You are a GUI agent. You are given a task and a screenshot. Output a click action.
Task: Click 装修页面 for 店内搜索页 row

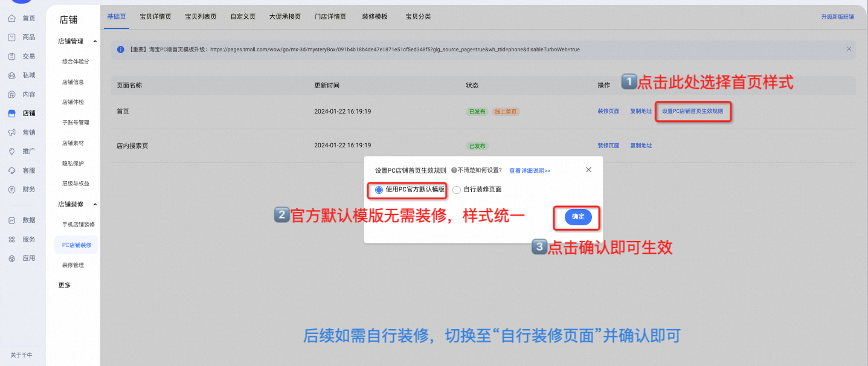coord(608,146)
